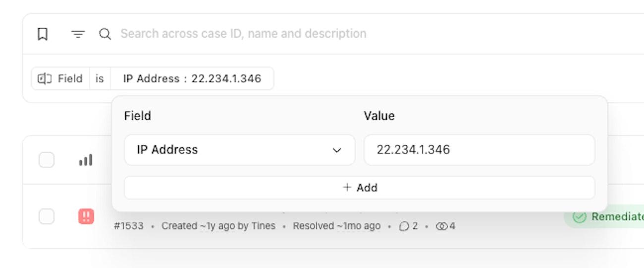Click the Remediated status badge
644x268 pixels.
point(604,216)
